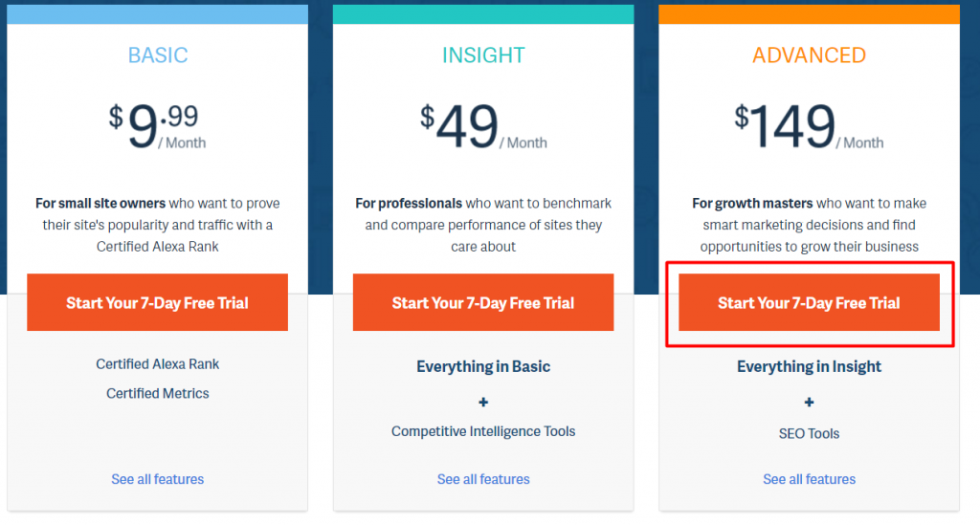Start the Insight plan 7-day free trial
980x525 pixels.
tap(483, 302)
